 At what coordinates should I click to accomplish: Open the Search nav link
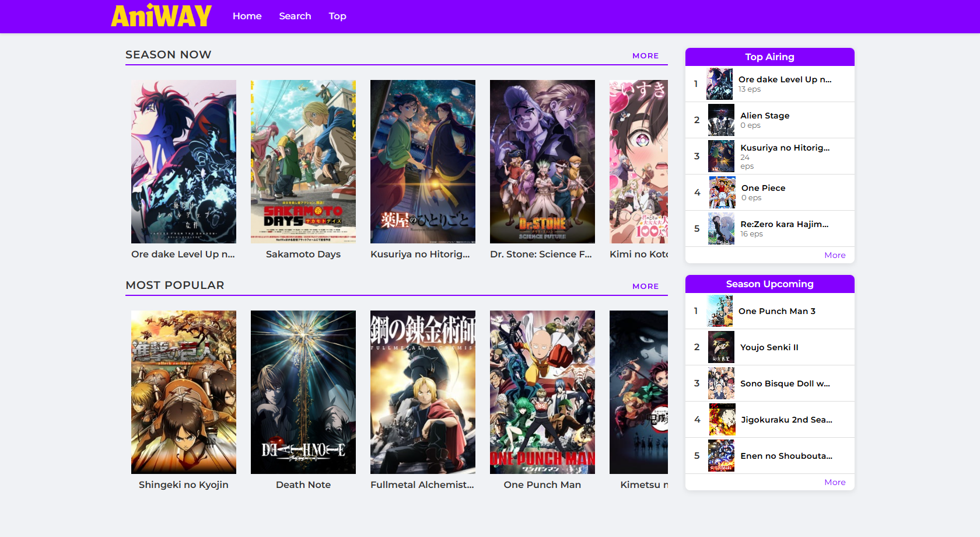coord(295,16)
